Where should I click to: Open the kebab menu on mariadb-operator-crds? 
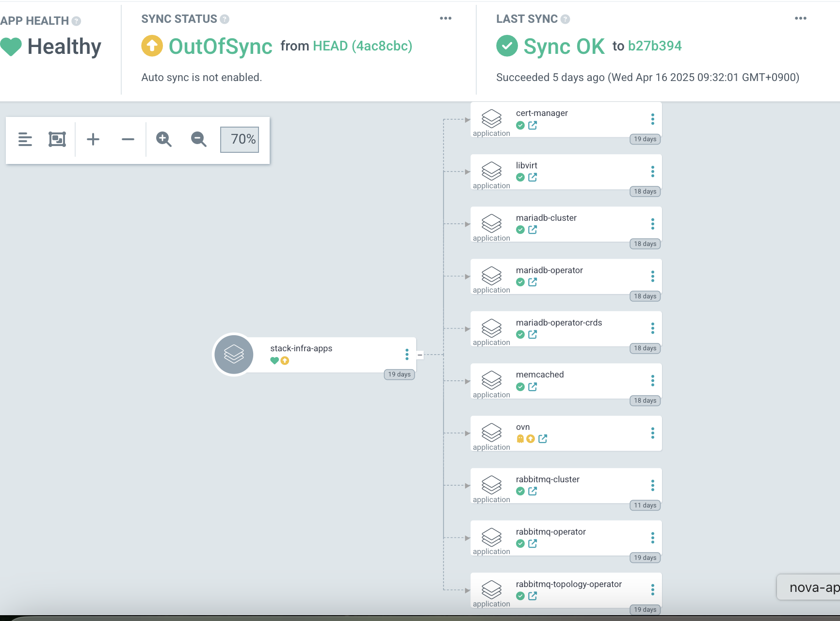653,329
